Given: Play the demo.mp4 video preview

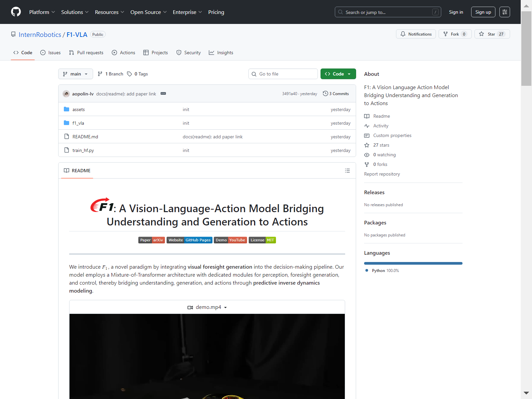Looking at the screenshot, I should tap(207, 356).
